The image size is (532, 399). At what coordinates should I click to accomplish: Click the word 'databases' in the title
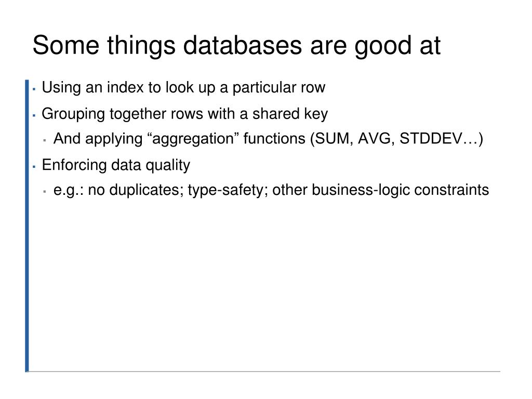pyautogui.click(x=242, y=45)
